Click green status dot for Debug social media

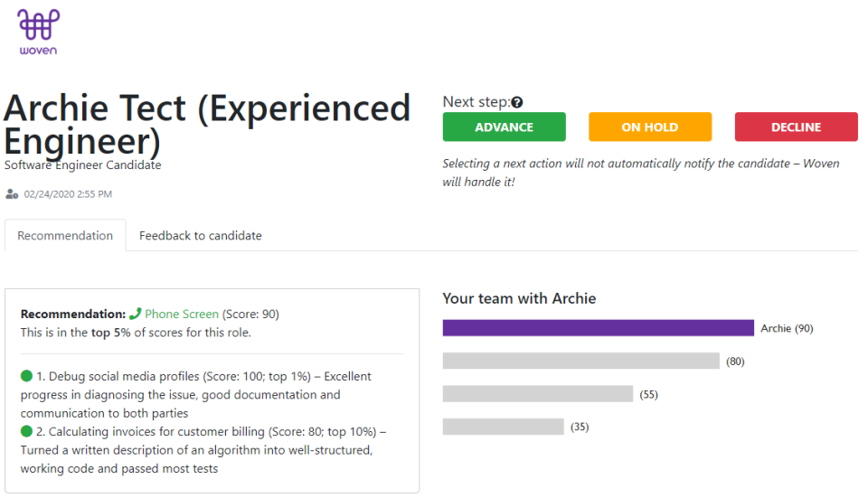click(26, 376)
